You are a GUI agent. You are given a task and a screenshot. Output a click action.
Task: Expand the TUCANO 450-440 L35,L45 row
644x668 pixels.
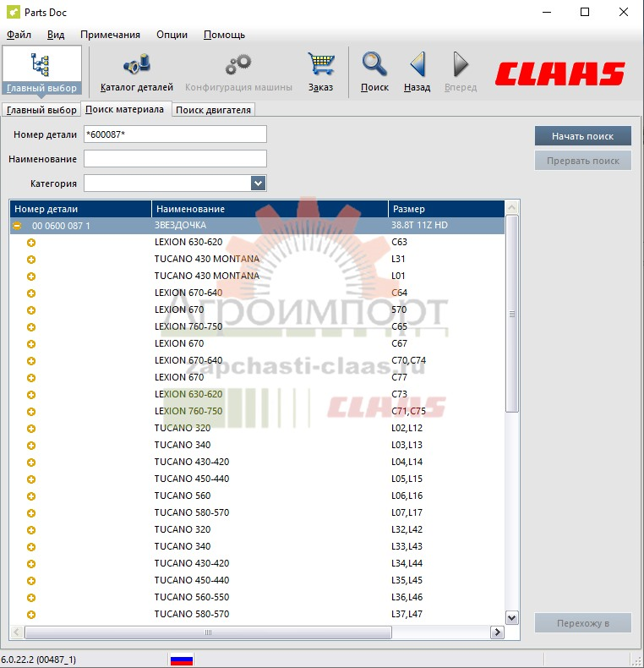(x=31, y=581)
